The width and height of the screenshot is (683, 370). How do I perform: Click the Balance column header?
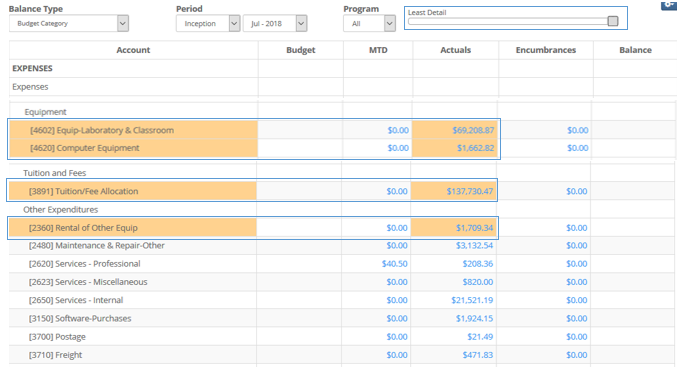point(636,50)
